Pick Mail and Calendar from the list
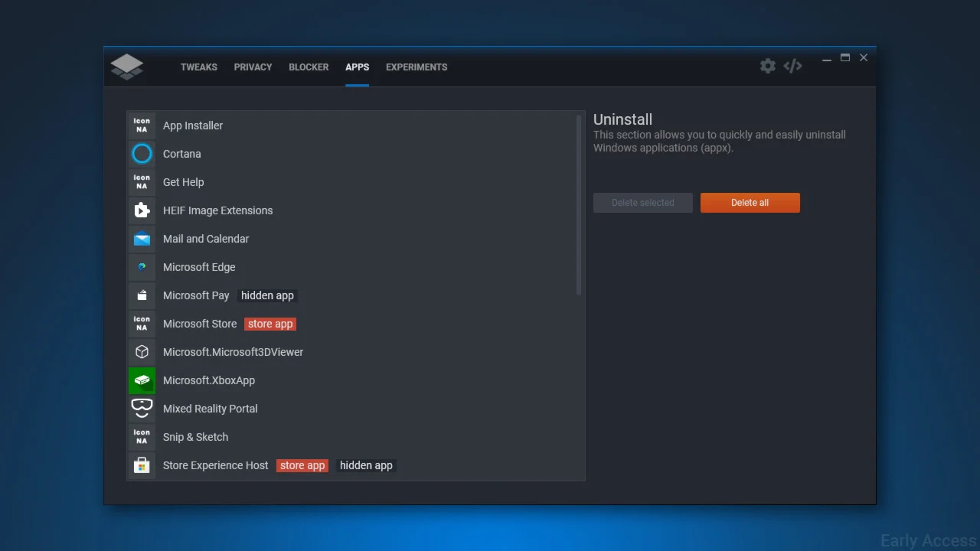This screenshot has width=980, height=551. coord(351,239)
